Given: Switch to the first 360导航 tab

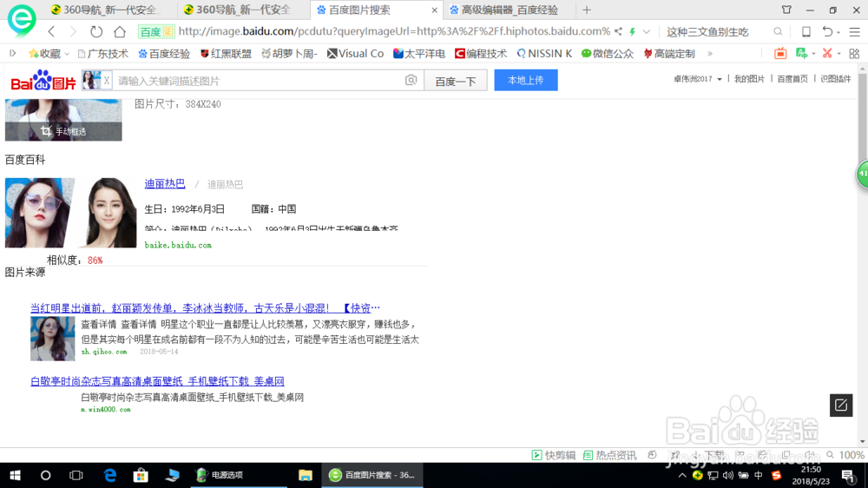Looking at the screenshot, I should [x=111, y=10].
